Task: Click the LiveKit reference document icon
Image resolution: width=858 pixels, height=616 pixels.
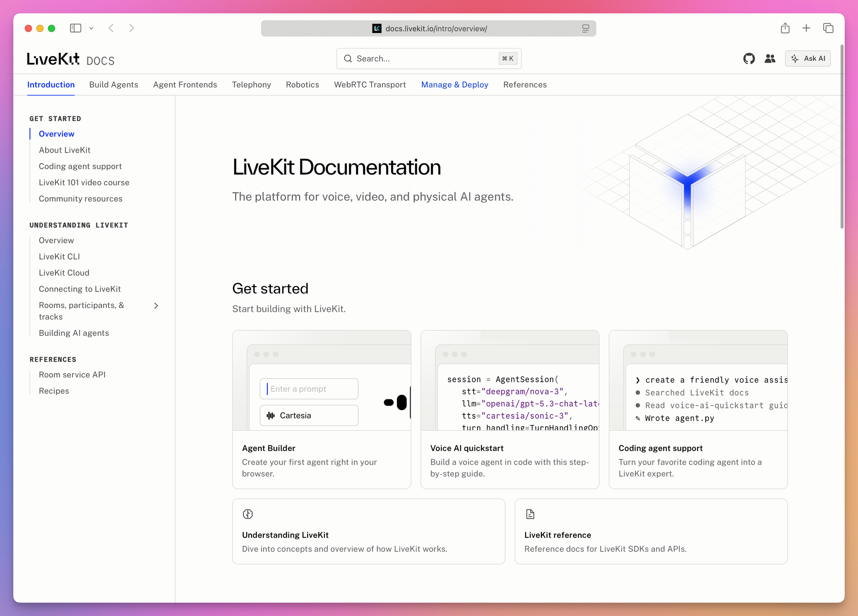Action: pos(530,514)
